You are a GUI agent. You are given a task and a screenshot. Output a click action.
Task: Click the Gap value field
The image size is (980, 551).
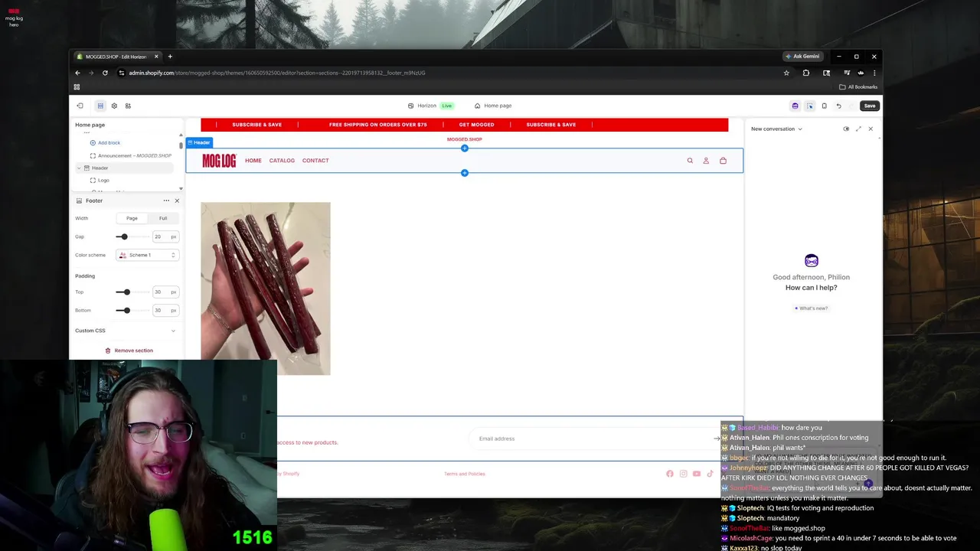(x=164, y=236)
